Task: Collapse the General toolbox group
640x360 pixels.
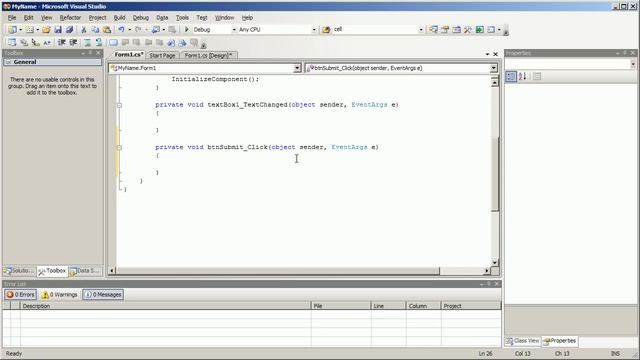Action: [x=8, y=62]
